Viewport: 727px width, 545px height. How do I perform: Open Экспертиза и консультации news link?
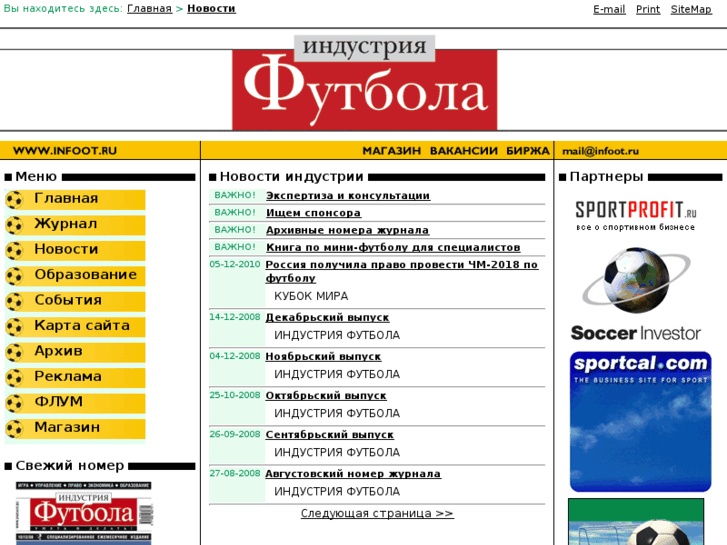(348, 196)
